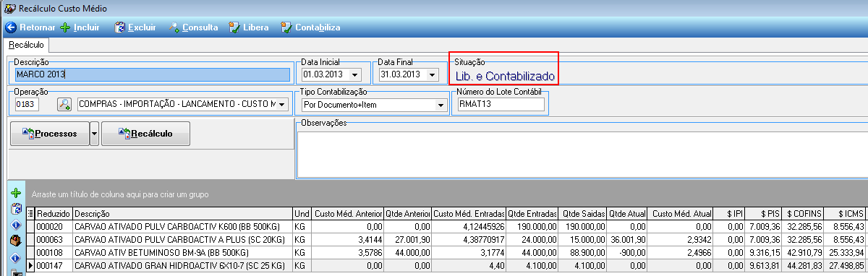Click the Recálculo button
Image resolution: width=868 pixels, height=276 pixels.
(x=145, y=134)
